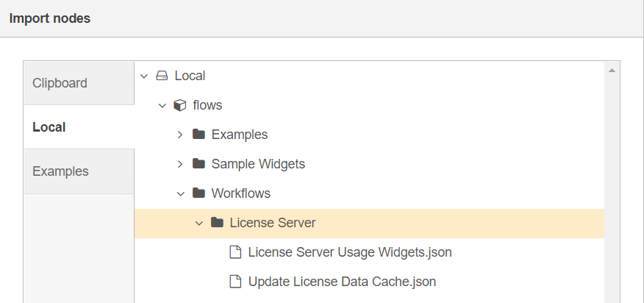644x303 pixels.
Task: Click the flows package cube icon
Action: [x=180, y=105]
